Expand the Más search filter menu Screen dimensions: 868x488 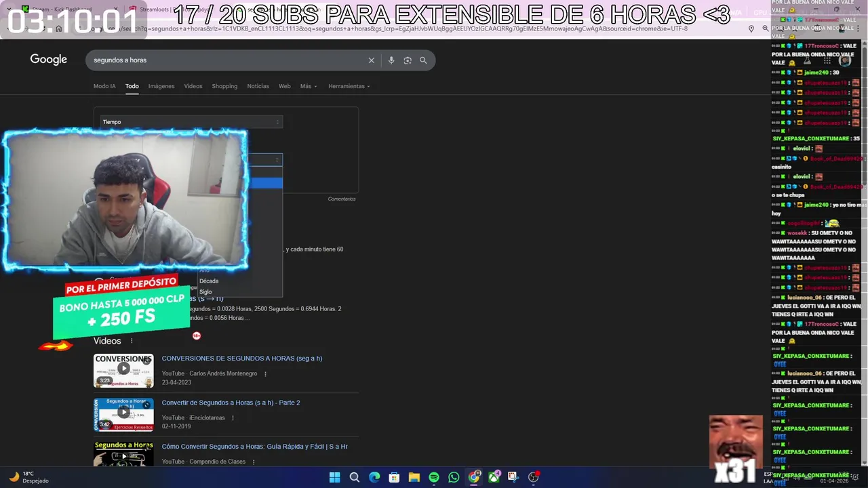coord(309,86)
